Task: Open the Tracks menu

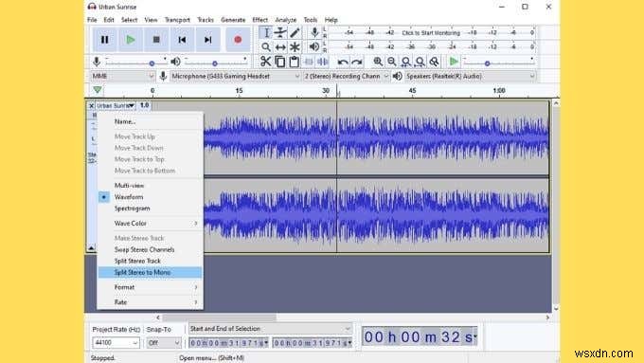Action: pos(206,20)
